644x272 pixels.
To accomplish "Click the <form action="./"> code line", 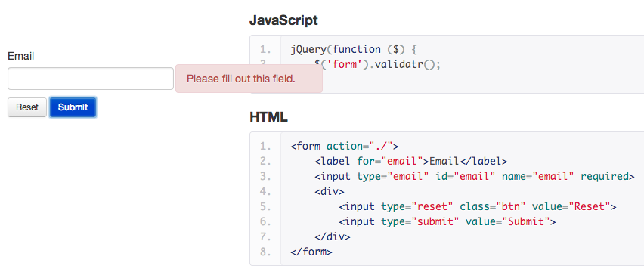I will pyautogui.click(x=345, y=146).
